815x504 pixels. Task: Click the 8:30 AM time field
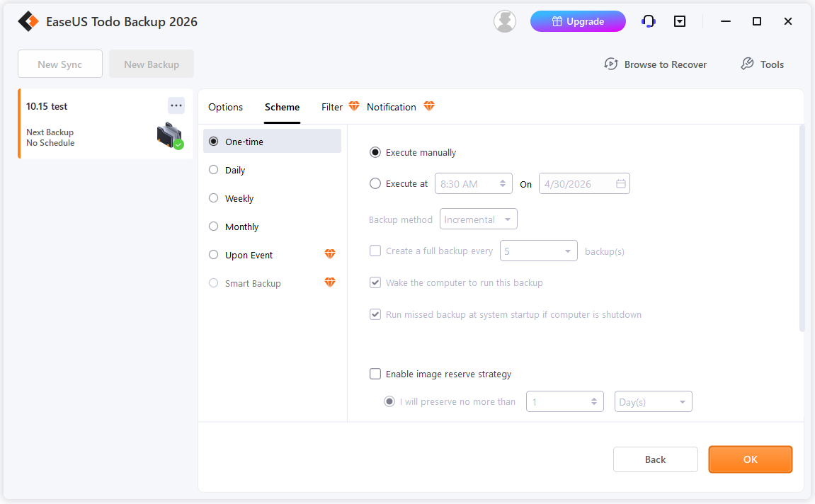[474, 183]
